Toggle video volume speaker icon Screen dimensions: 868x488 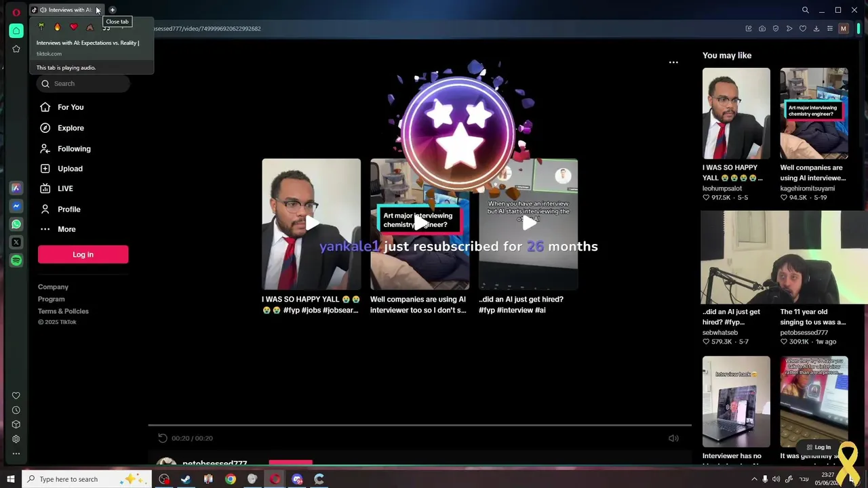(x=673, y=439)
